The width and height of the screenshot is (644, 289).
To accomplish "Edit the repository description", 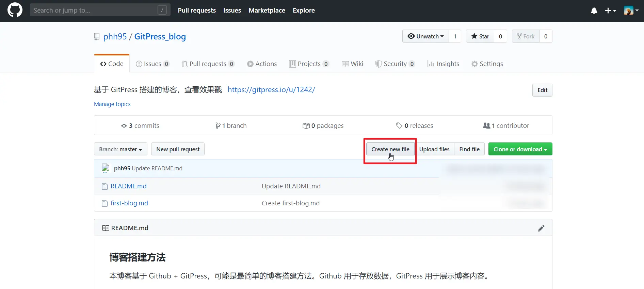I will 542,90.
